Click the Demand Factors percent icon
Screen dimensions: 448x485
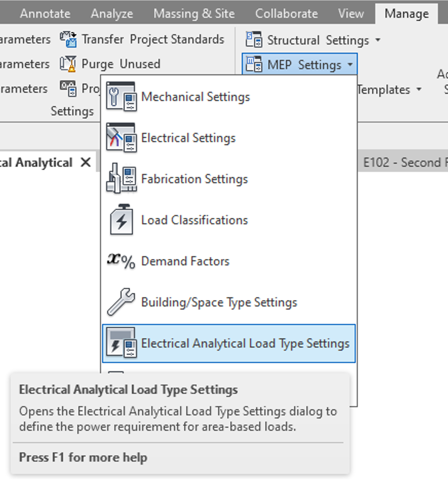tap(121, 261)
